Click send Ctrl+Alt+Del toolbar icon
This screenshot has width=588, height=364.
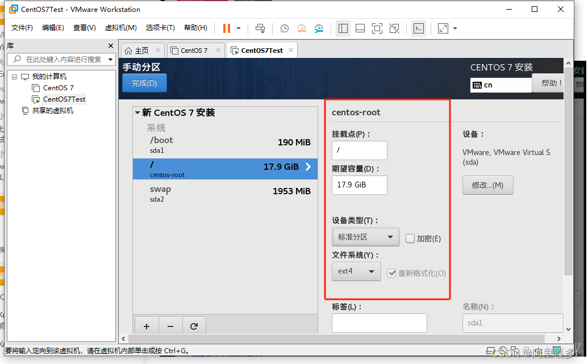tap(260, 28)
